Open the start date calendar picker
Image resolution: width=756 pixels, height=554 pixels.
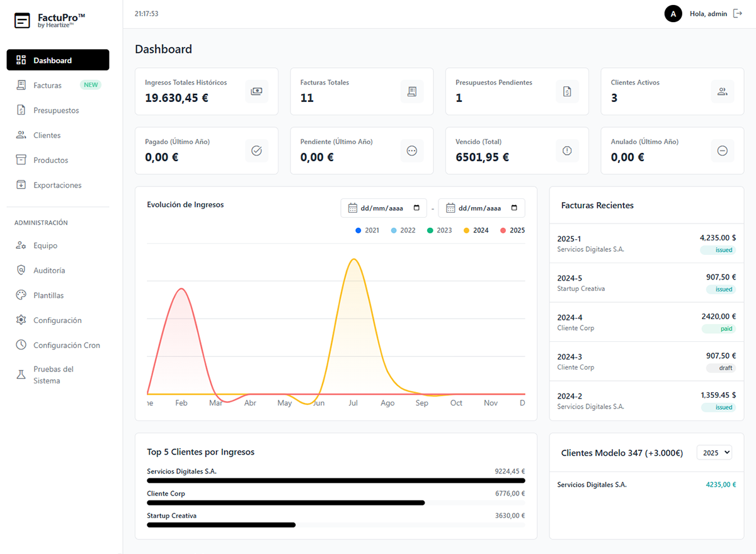pos(416,208)
